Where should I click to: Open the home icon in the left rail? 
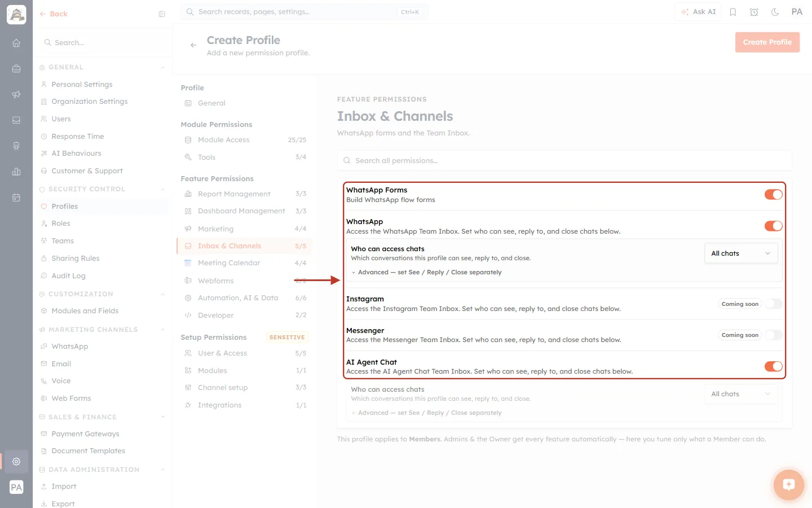pos(16,43)
